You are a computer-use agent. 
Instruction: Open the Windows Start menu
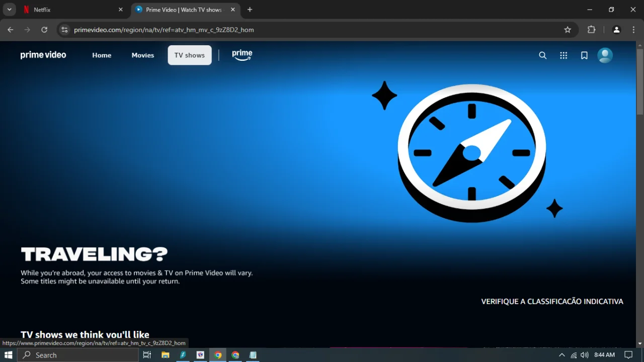[9, 355]
